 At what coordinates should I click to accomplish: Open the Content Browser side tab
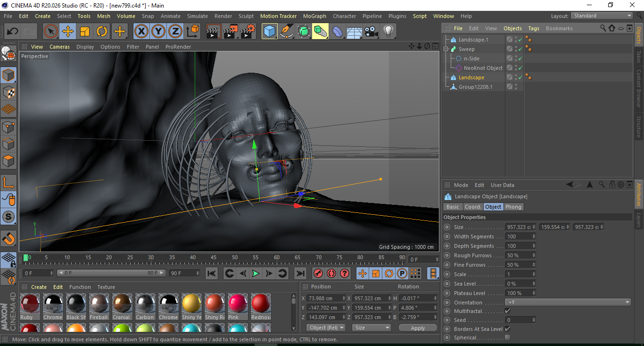click(639, 88)
